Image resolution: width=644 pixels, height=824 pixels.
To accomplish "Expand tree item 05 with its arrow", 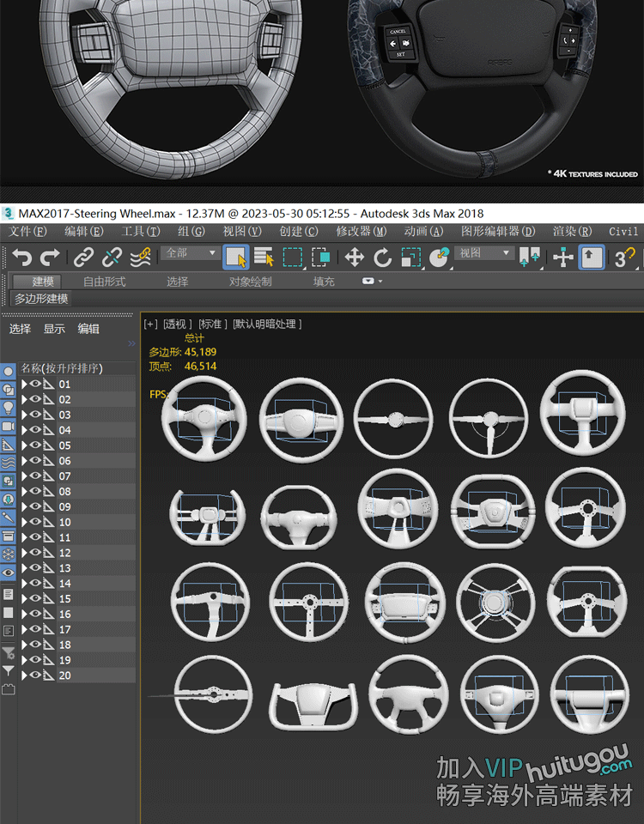I will (25, 445).
